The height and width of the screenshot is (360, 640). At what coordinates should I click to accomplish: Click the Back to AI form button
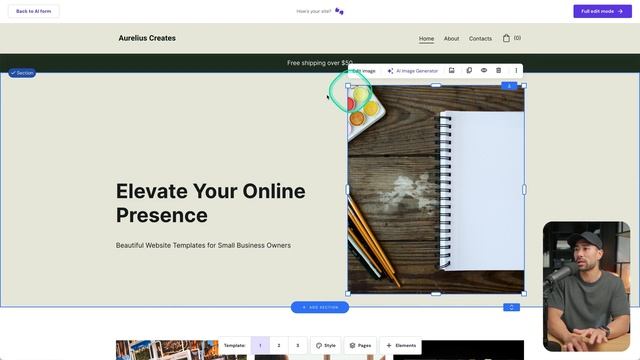click(33, 11)
